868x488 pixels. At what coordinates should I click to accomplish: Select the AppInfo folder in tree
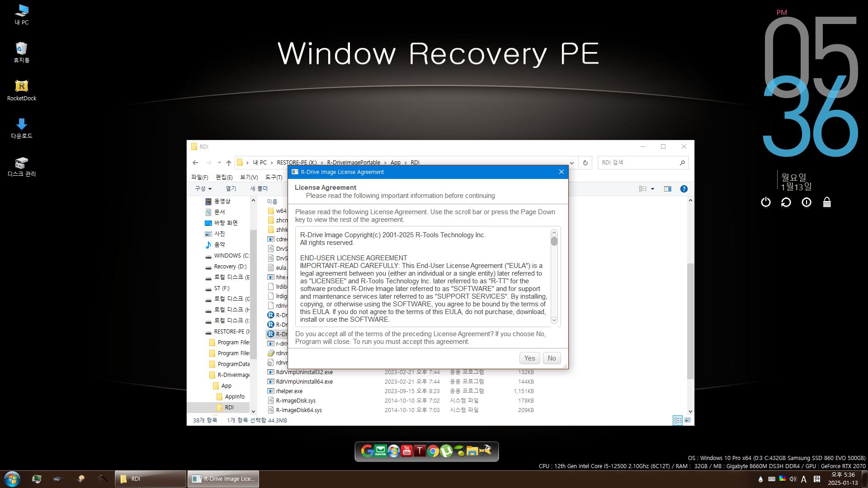point(234,396)
